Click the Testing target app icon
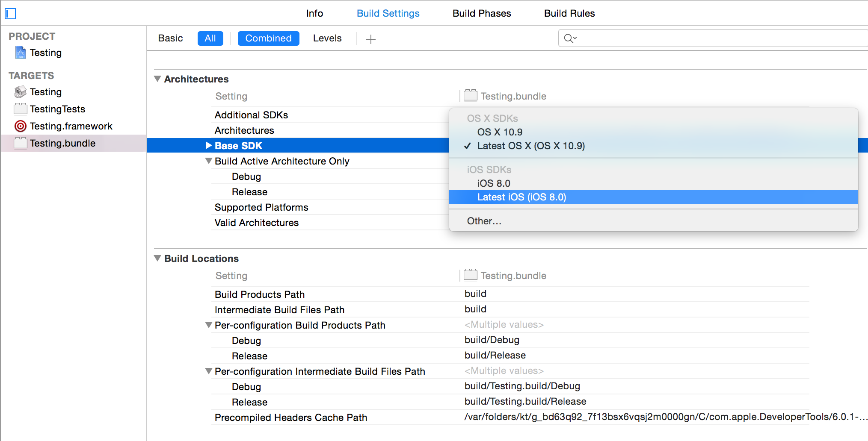Viewport: 868px width, 441px height. click(x=21, y=92)
